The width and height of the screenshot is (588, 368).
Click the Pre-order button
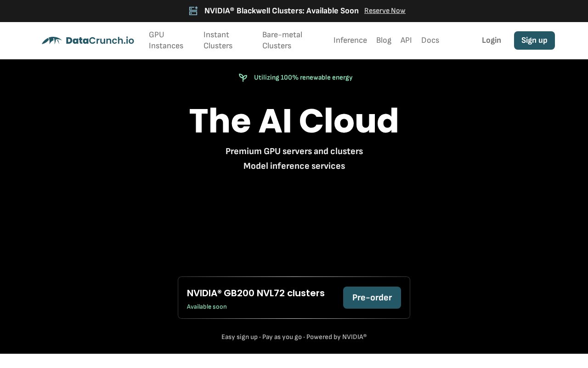click(372, 298)
